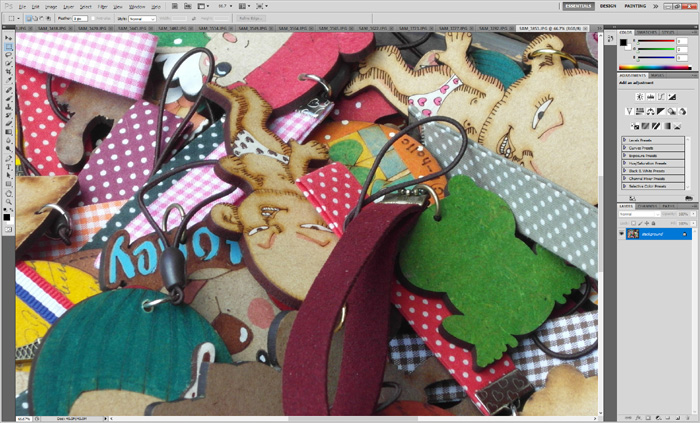Enable the Lock transparent pixels option
Screen dimensions: 700x423
pyautogui.click(x=632, y=222)
